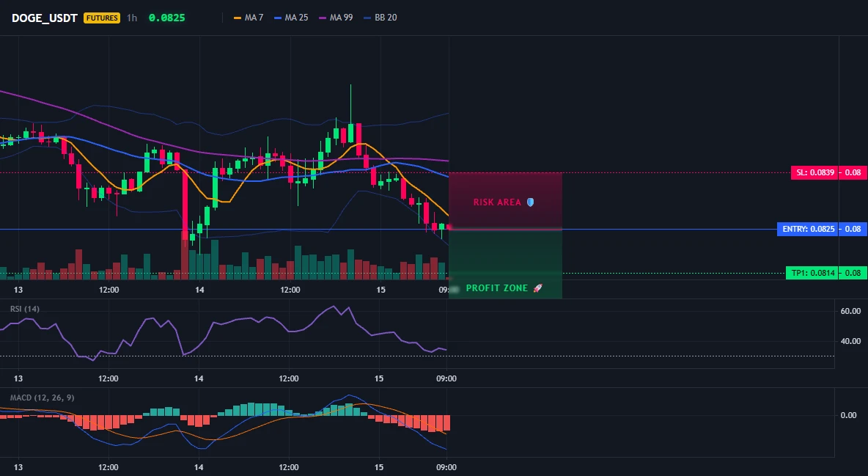This screenshot has height=476, width=868.
Task: Click the 14 date label on the main chart axis
Action: pos(199,290)
